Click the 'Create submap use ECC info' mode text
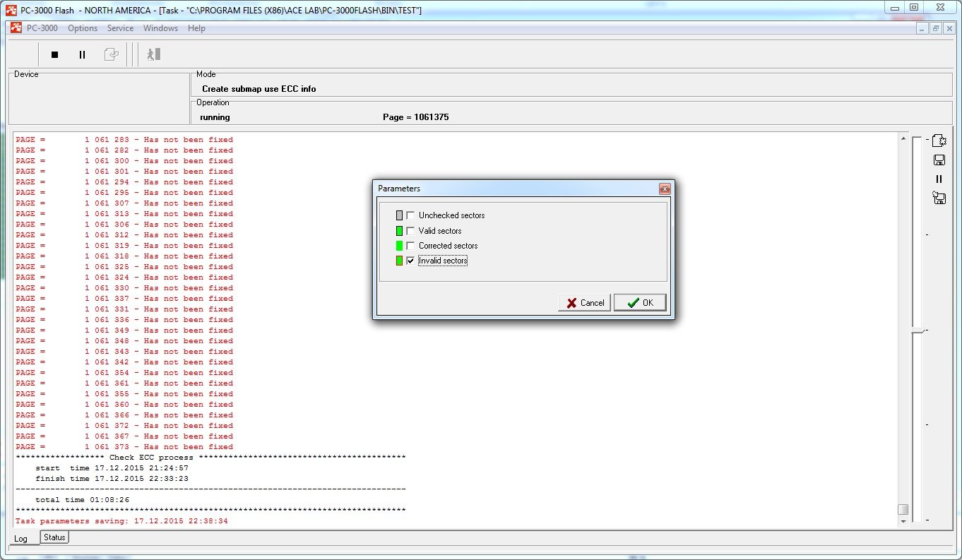 [259, 89]
